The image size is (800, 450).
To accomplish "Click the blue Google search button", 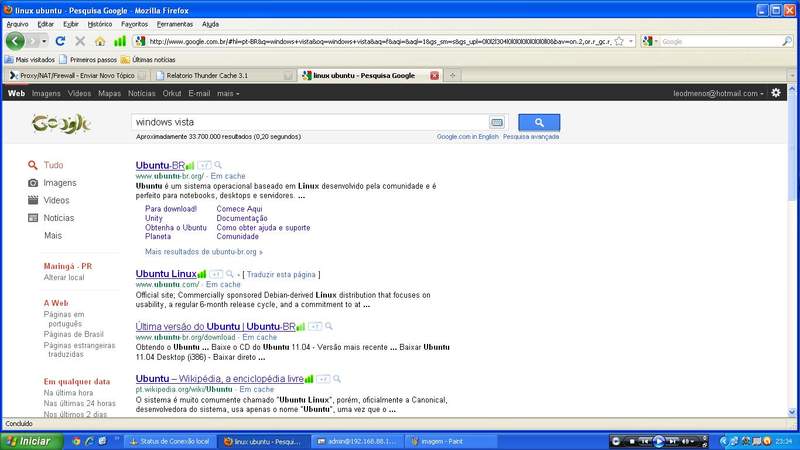I will pos(539,122).
